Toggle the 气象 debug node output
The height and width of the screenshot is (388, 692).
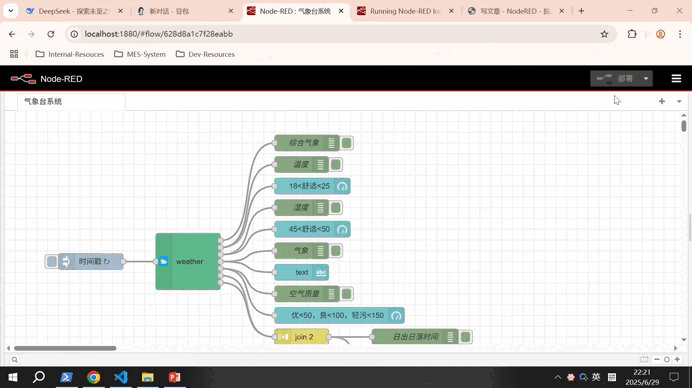pos(336,251)
